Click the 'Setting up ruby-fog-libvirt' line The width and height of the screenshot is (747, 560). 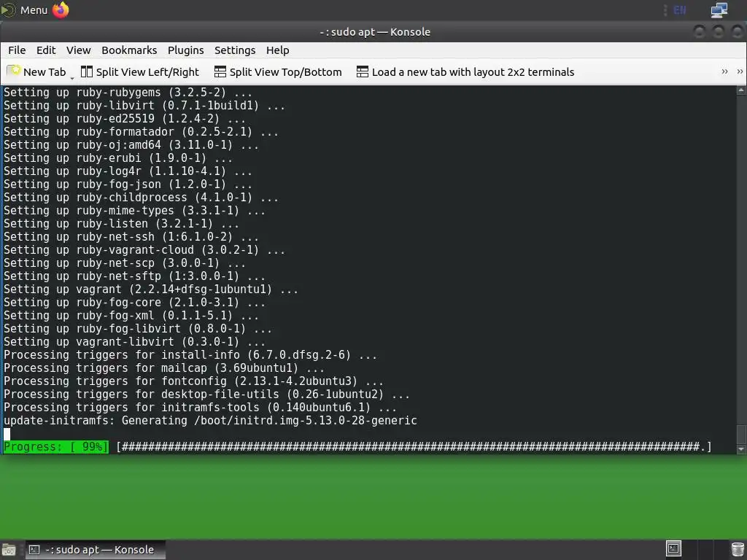point(138,329)
